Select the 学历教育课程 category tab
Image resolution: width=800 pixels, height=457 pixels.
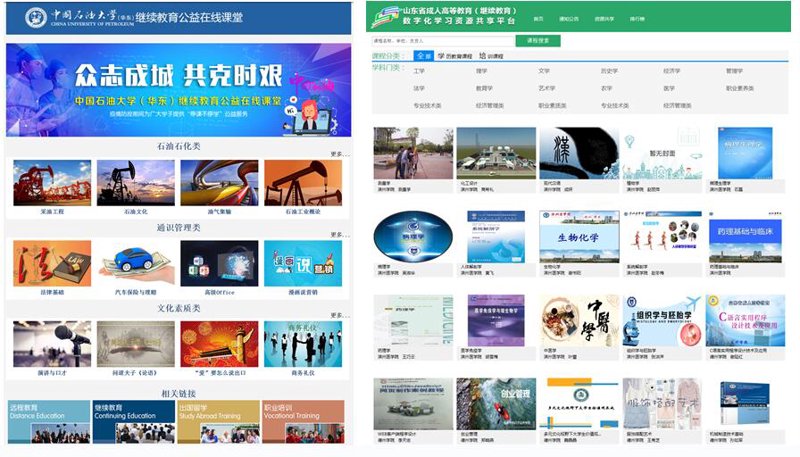(455, 56)
